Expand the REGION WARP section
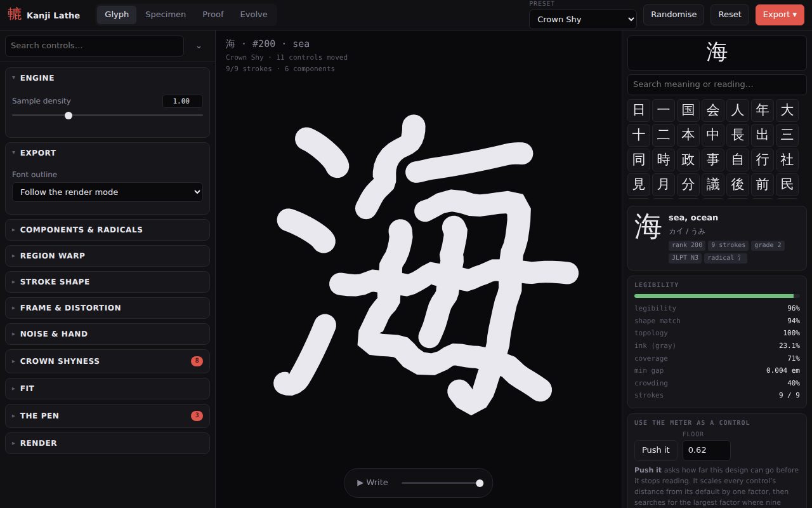The image size is (812, 508). pyautogui.click(x=107, y=256)
